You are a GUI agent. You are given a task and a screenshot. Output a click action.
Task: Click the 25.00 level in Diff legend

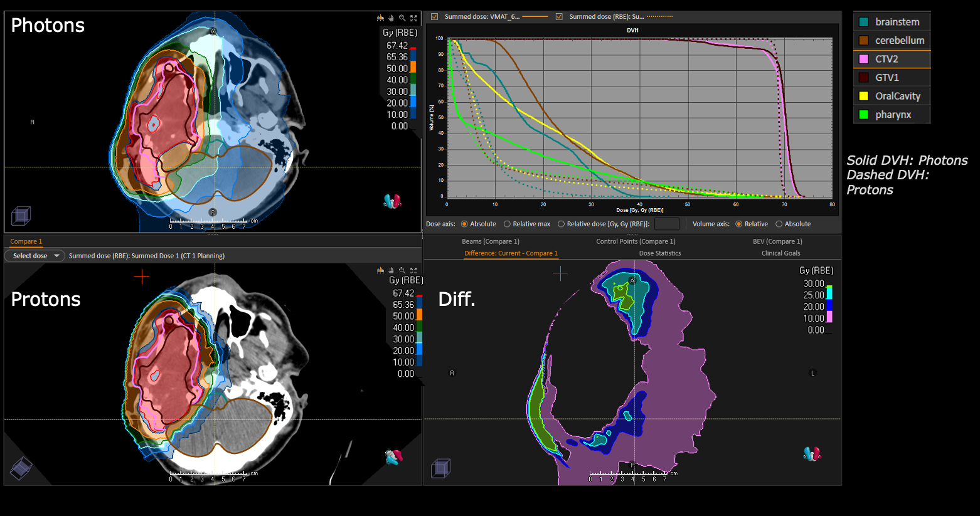(x=814, y=295)
